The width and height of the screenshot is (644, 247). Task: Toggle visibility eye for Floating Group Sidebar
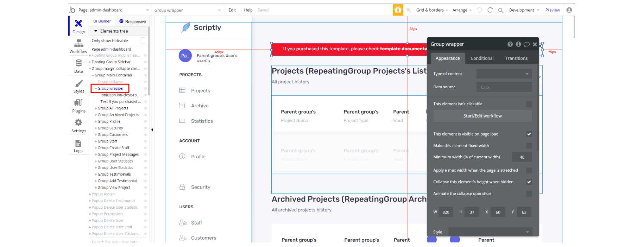click(x=145, y=62)
